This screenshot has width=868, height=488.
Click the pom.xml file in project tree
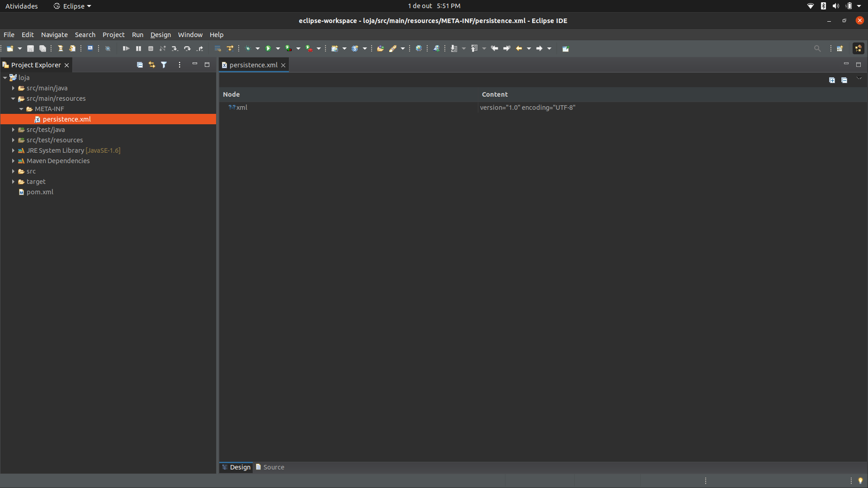[x=40, y=191]
